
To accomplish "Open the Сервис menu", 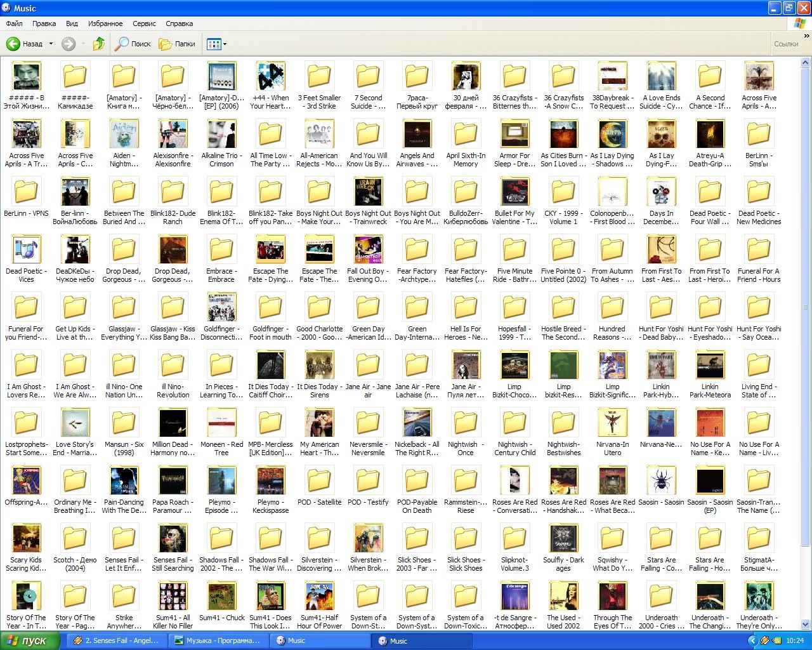I will [144, 23].
